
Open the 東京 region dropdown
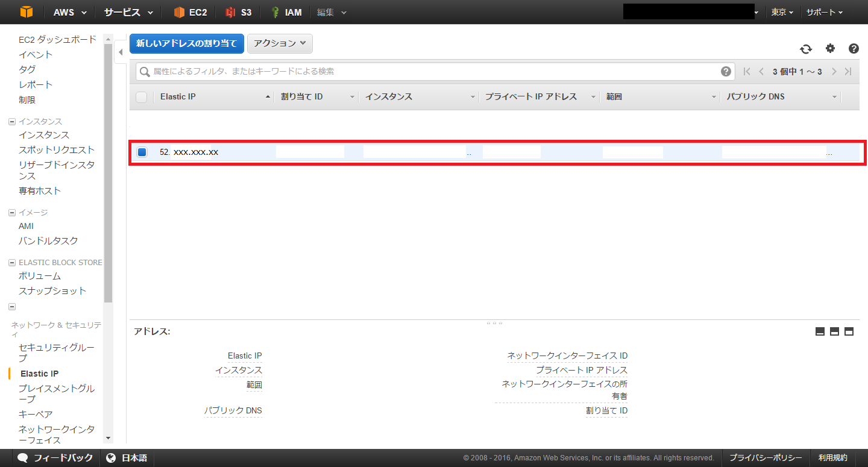(782, 12)
